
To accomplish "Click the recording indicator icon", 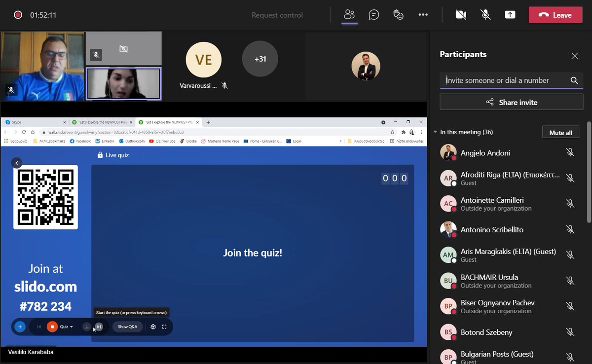I will [x=18, y=15].
